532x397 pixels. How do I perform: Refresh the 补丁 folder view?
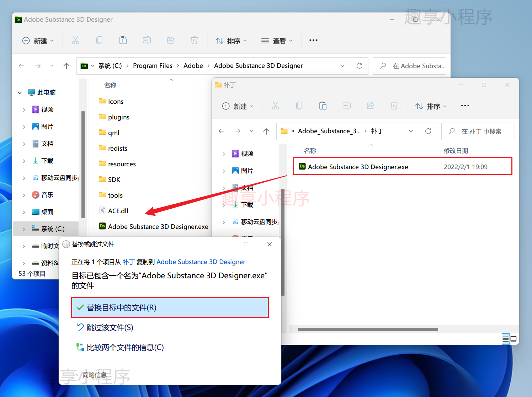coord(428,131)
